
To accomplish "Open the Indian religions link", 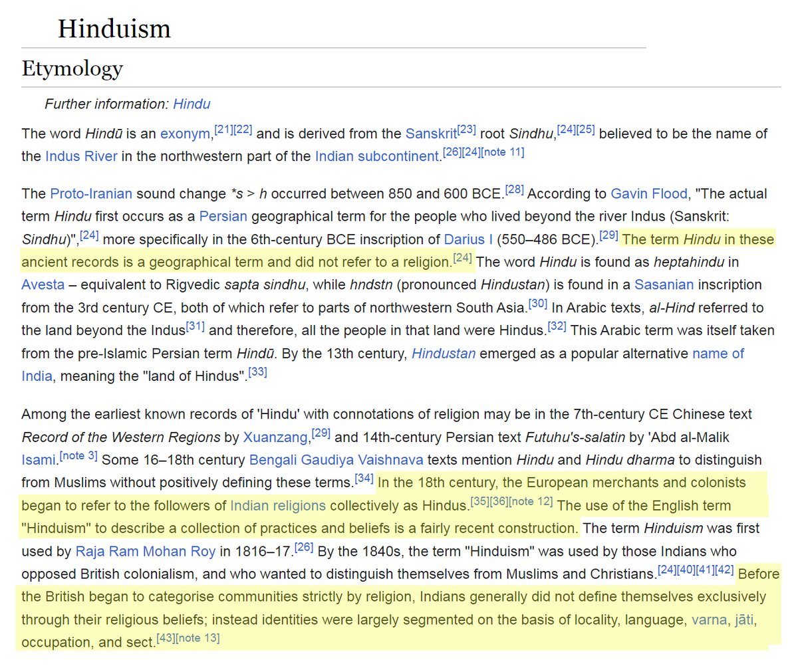I will [278, 506].
